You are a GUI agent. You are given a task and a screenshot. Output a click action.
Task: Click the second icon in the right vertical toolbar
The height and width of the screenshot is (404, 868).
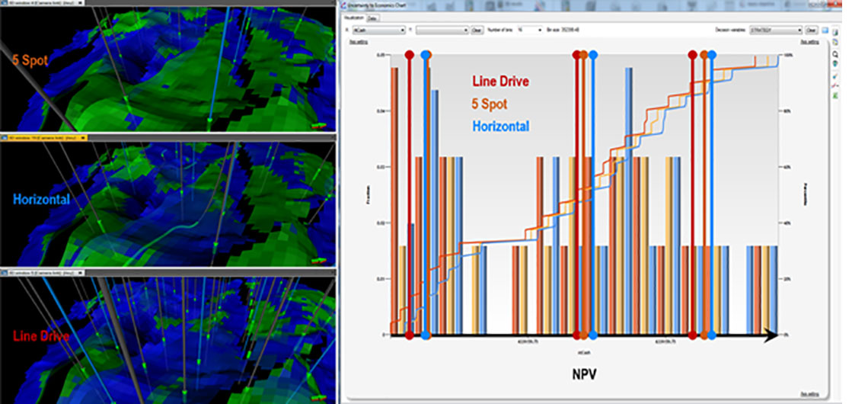836,43
